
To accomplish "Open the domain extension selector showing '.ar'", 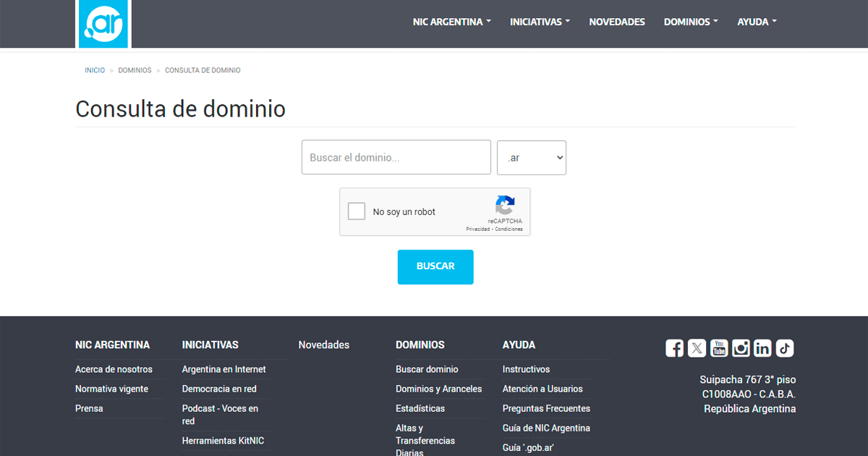I will tap(531, 157).
